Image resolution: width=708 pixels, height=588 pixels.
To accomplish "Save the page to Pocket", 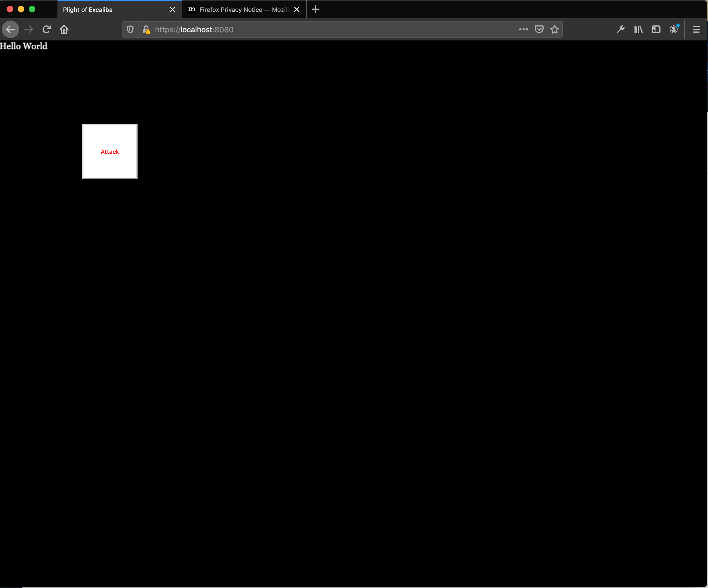I will pos(539,30).
